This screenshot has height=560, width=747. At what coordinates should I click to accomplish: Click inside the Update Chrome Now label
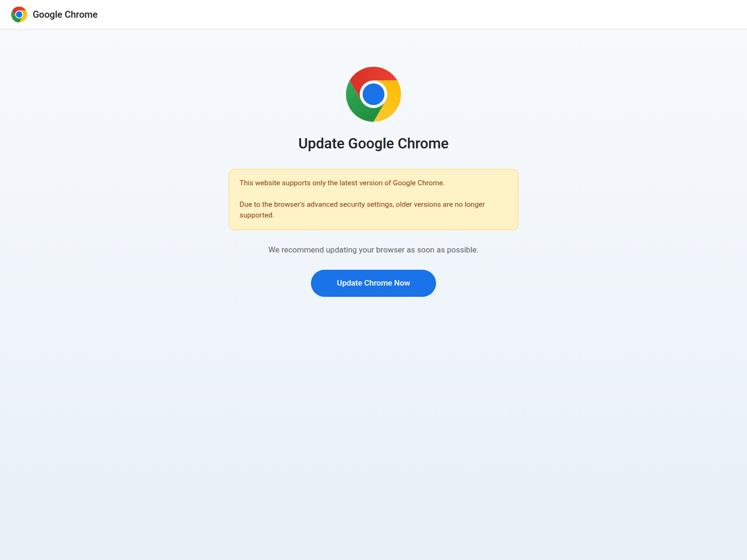tap(373, 283)
